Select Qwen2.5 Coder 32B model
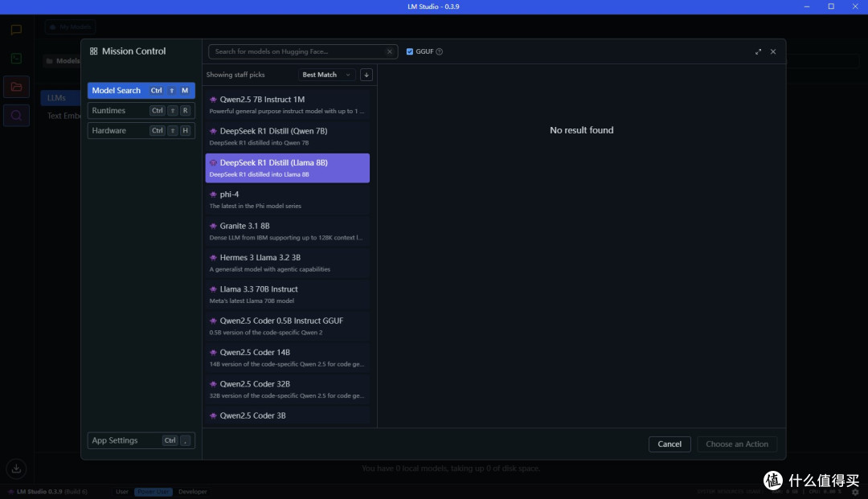 click(287, 388)
